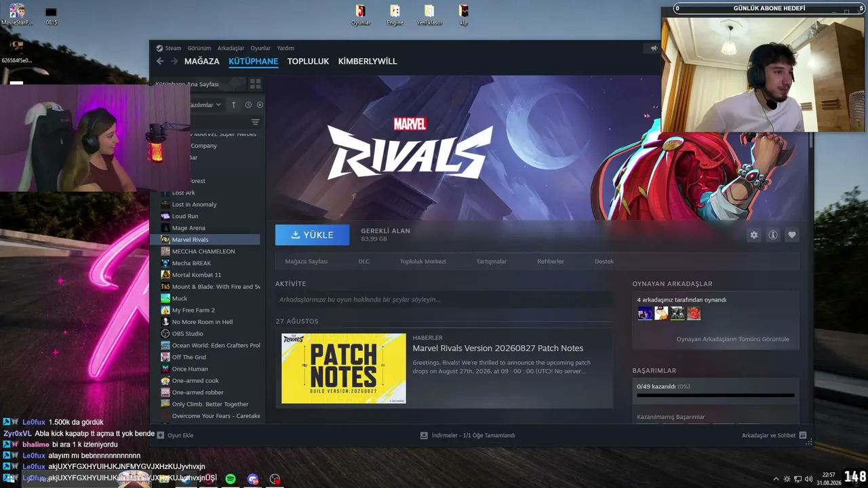The image size is (868, 488).
Task: Open the Rehberler guides link
Action: [x=551, y=262]
